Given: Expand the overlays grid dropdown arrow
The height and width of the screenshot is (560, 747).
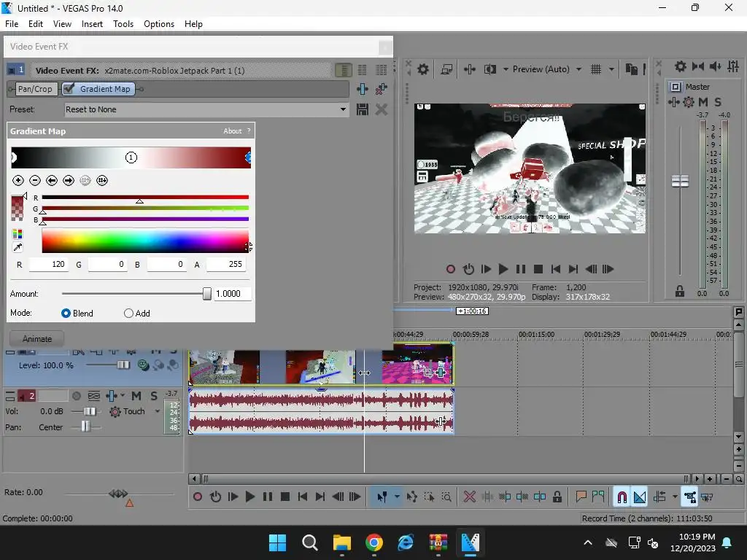Looking at the screenshot, I should point(611,69).
